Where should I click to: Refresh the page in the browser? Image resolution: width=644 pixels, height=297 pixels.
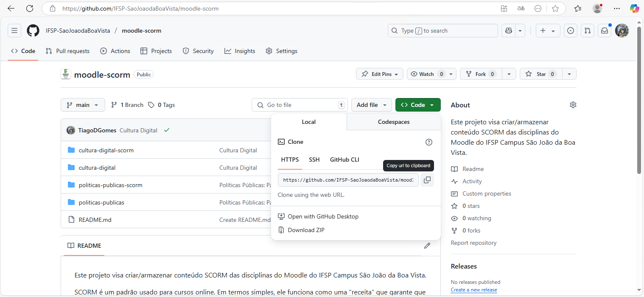[30, 8]
